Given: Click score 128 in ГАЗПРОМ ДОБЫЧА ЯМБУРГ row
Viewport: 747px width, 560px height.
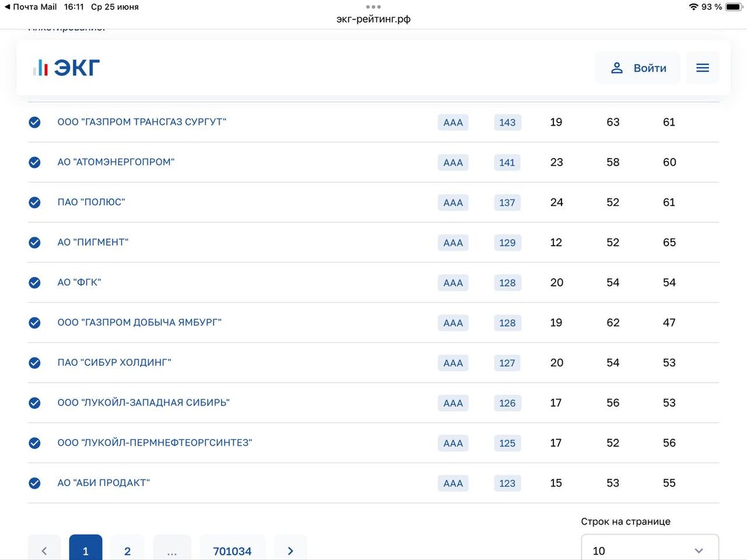Looking at the screenshot, I should click(507, 323).
